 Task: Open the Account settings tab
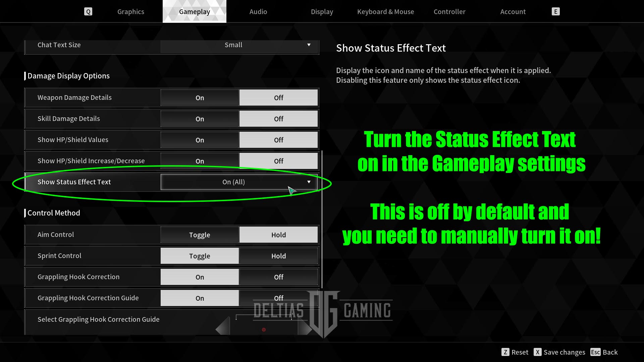coord(513,11)
